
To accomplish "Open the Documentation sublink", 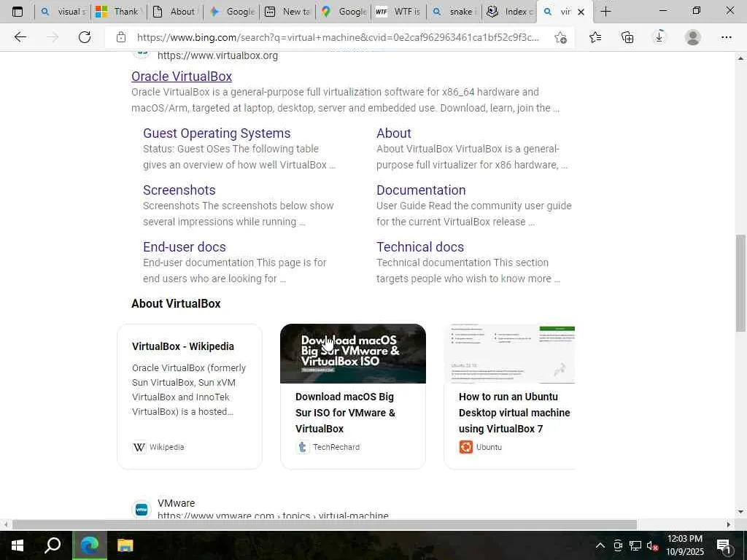I will click(x=421, y=190).
